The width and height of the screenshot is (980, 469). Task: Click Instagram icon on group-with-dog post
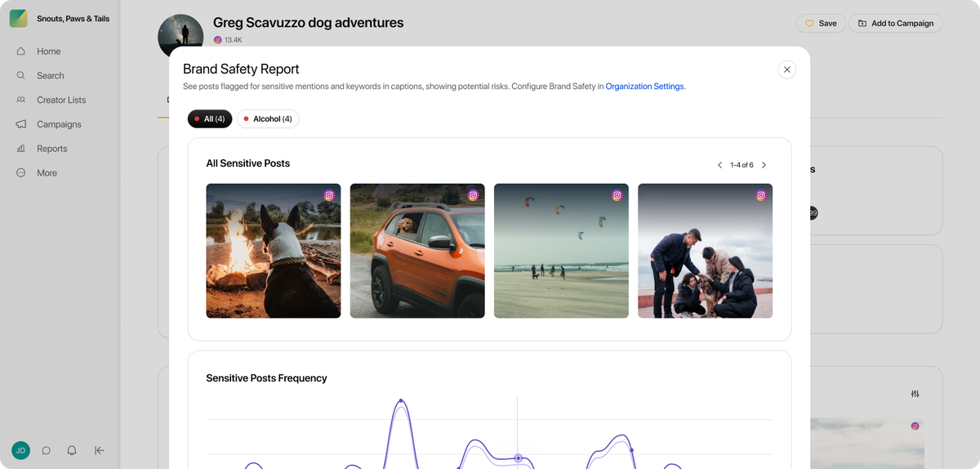click(x=760, y=195)
